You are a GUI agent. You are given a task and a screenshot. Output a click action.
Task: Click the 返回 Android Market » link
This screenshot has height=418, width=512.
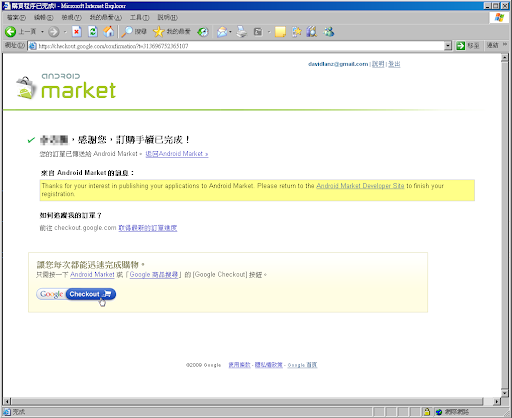[177, 154]
